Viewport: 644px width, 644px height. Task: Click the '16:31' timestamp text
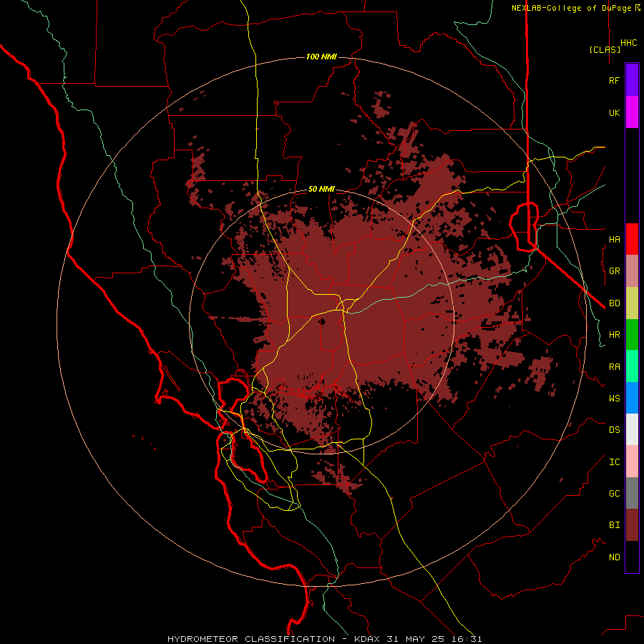click(467, 639)
